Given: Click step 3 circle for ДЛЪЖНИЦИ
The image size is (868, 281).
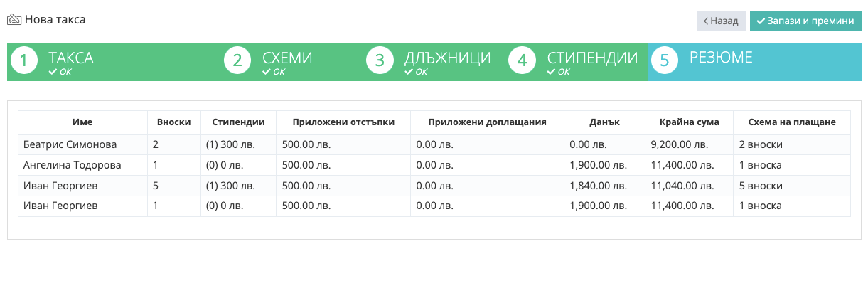Looking at the screenshot, I should [380, 61].
